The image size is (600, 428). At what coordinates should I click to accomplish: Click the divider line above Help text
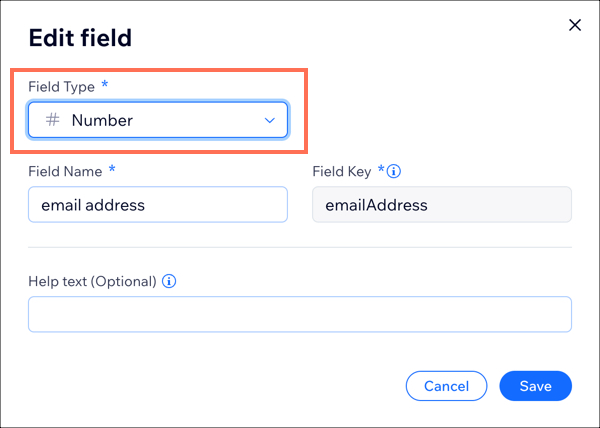pos(300,247)
